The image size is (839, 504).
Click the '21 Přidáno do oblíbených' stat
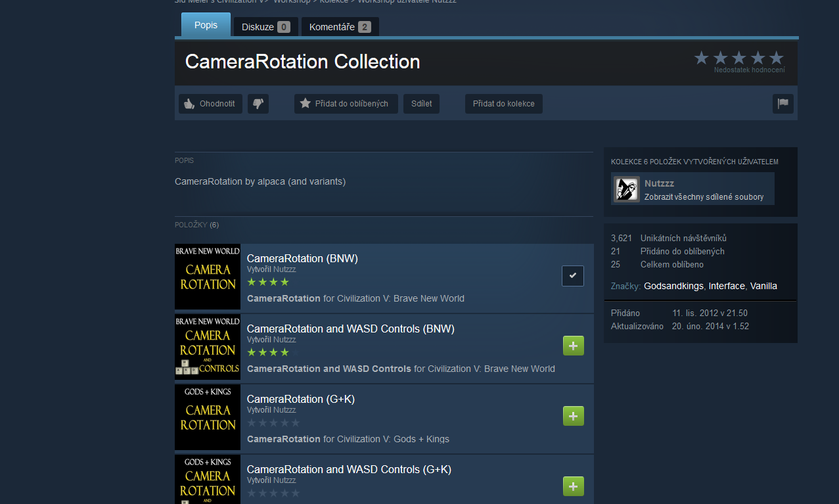point(668,252)
